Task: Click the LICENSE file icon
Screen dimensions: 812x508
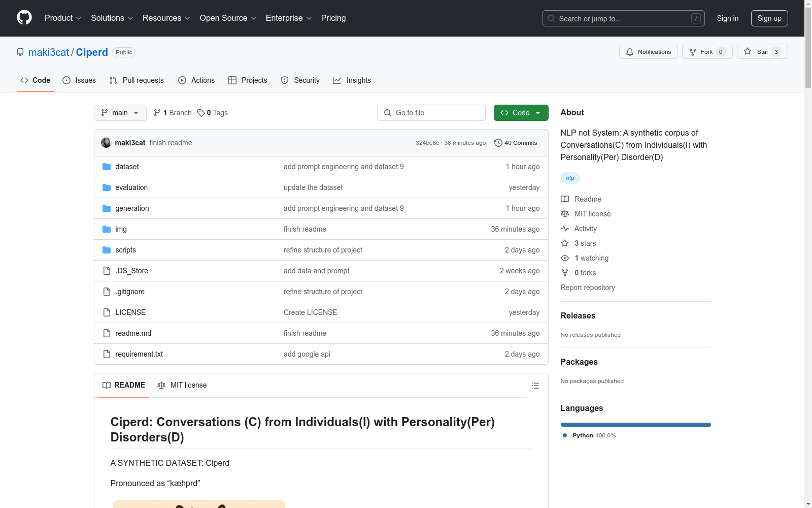Action: (107, 312)
